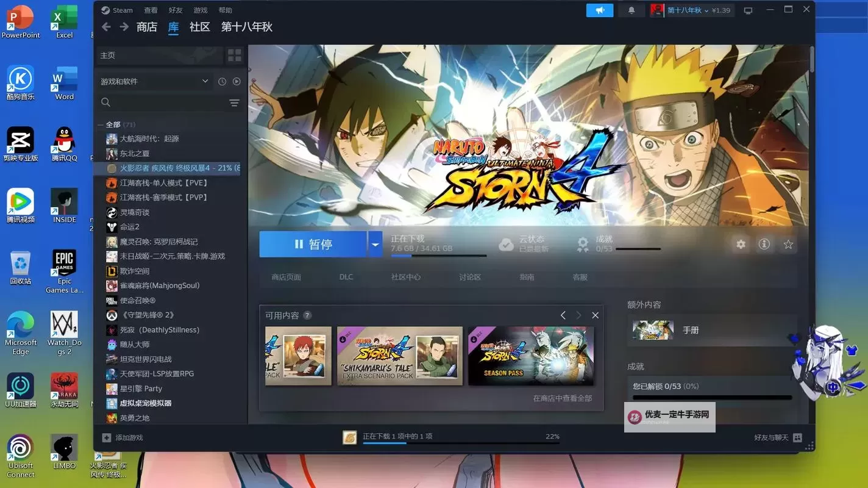Open the 游戏 menu
Viewport: 868px width, 488px height.
[x=201, y=10]
